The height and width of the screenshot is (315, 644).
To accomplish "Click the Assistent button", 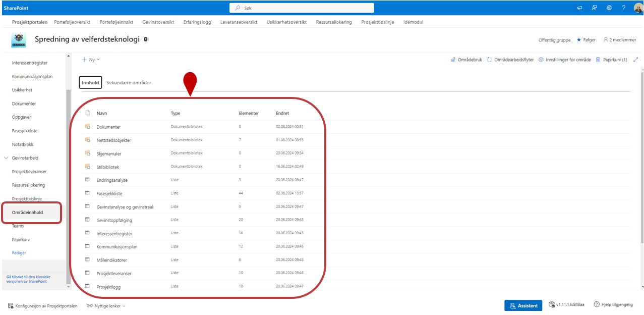I will (523, 305).
